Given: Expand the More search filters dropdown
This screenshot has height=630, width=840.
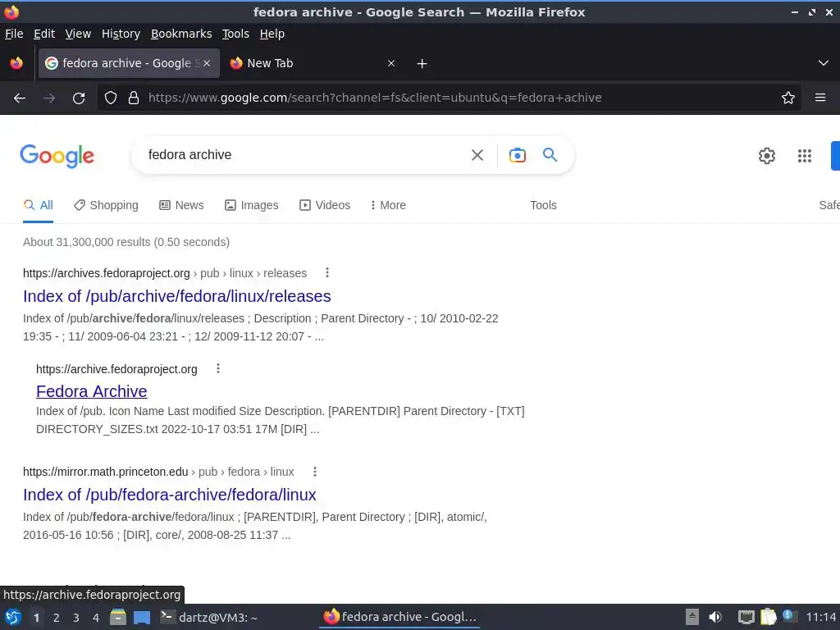Looking at the screenshot, I should [x=388, y=205].
